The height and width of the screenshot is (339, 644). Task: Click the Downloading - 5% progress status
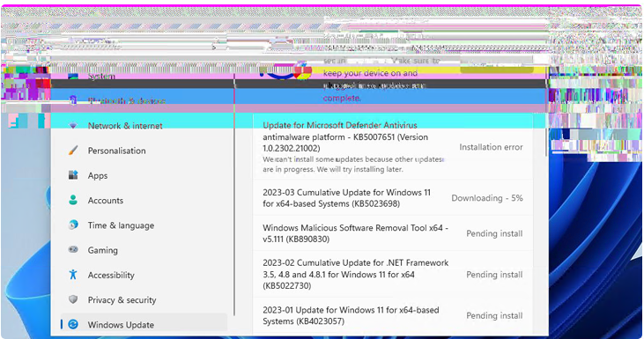(487, 198)
